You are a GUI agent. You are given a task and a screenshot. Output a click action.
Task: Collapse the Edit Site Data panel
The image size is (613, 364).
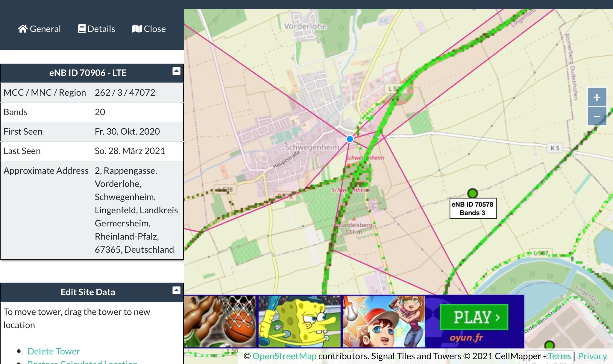click(176, 290)
